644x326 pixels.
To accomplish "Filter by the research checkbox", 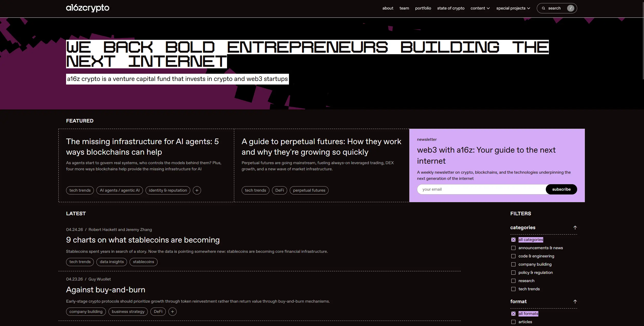I will coord(513,281).
